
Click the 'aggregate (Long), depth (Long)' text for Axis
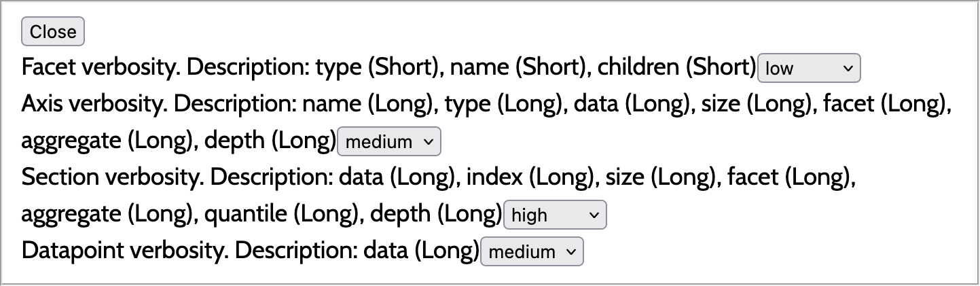(179, 141)
